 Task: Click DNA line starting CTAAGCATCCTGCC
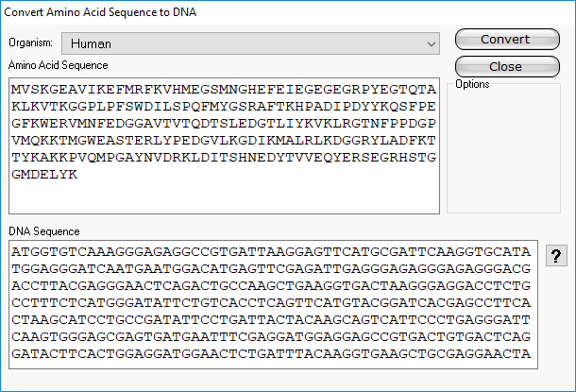(272, 319)
